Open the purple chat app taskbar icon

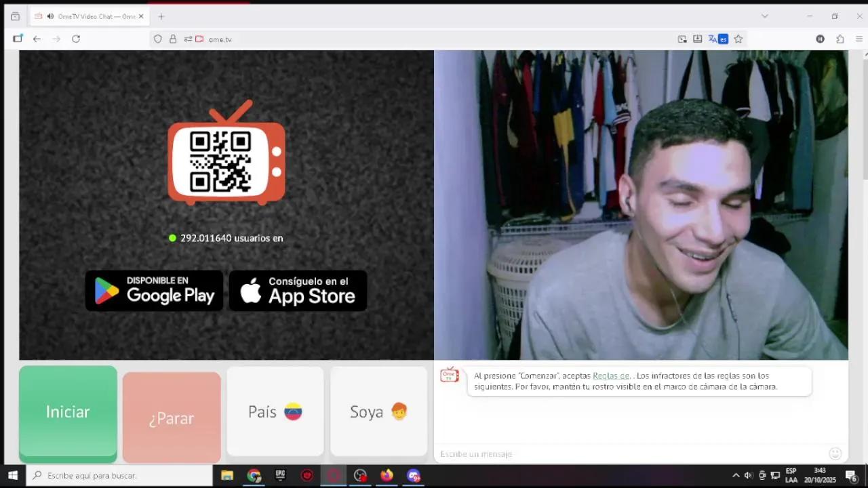[x=413, y=476]
